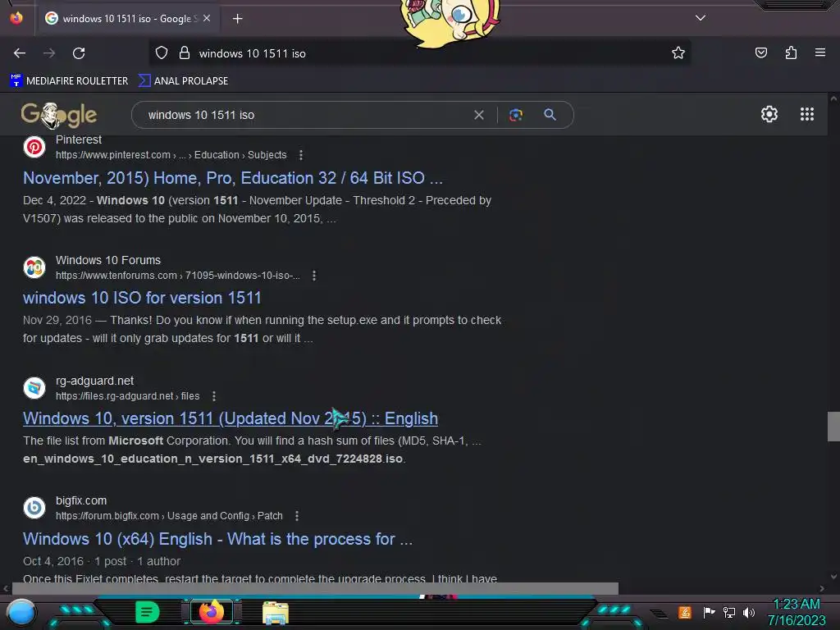This screenshot has height=630, width=840.
Task: Open the extensions puzzle icon
Action: (x=791, y=53)
